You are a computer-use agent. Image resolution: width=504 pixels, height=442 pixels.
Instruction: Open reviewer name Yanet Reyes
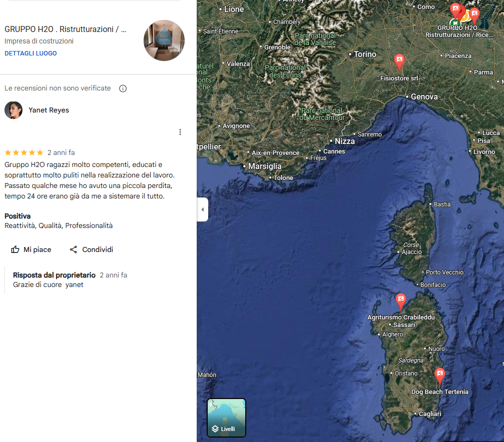pos(49,110)
